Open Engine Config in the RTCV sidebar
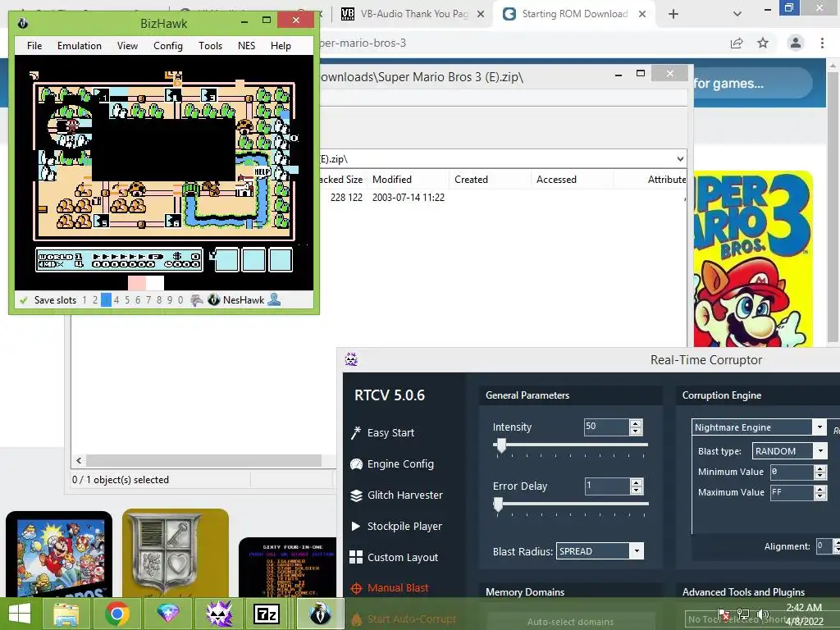The width and height of the screenshot is (840, 630). click(x=392, y=464)
